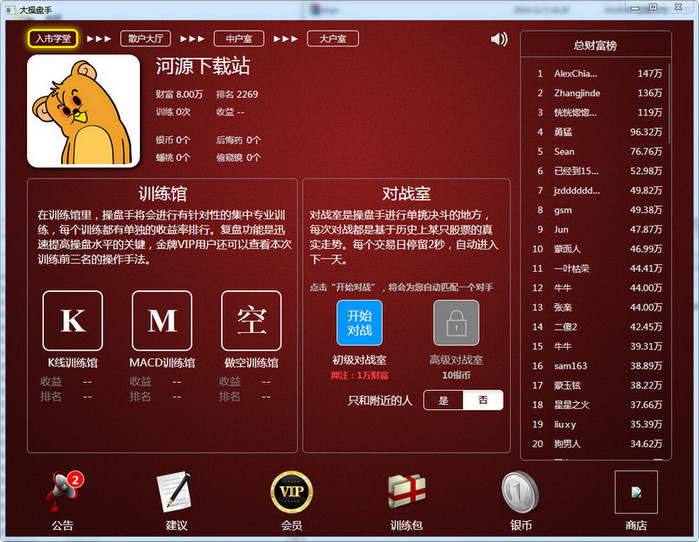Mute sound with the speaker icon
The height and width of the screenshot is (542, 699).
[499, 39]
